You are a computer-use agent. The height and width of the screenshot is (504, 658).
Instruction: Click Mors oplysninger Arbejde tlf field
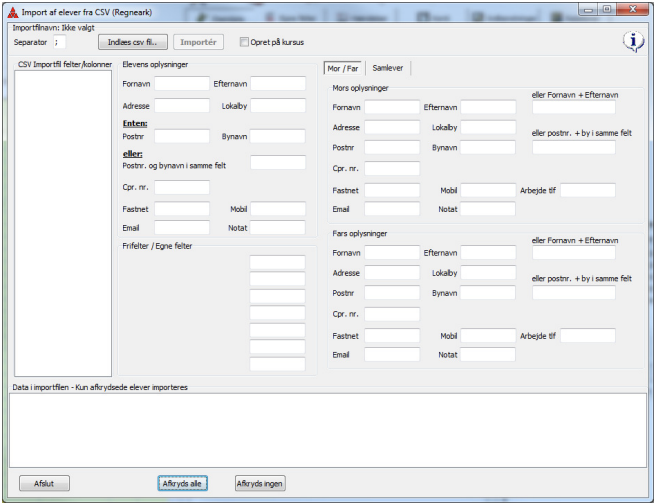(588, 190)
